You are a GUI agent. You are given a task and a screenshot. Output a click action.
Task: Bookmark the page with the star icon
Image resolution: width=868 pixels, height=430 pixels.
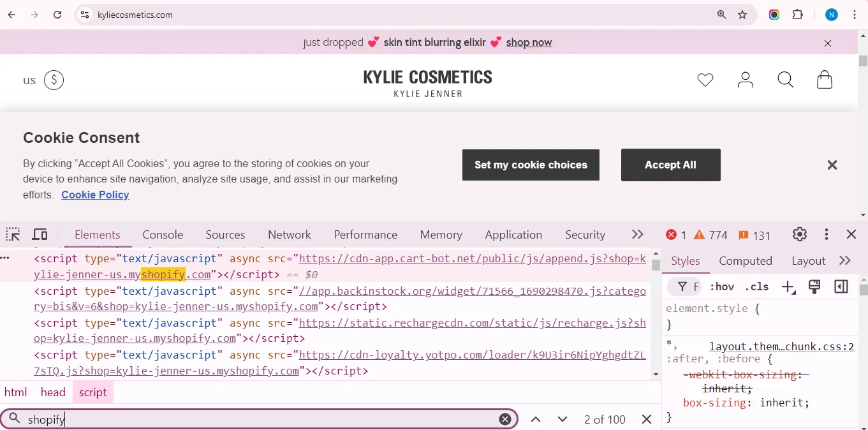click(x=742, y=14)
